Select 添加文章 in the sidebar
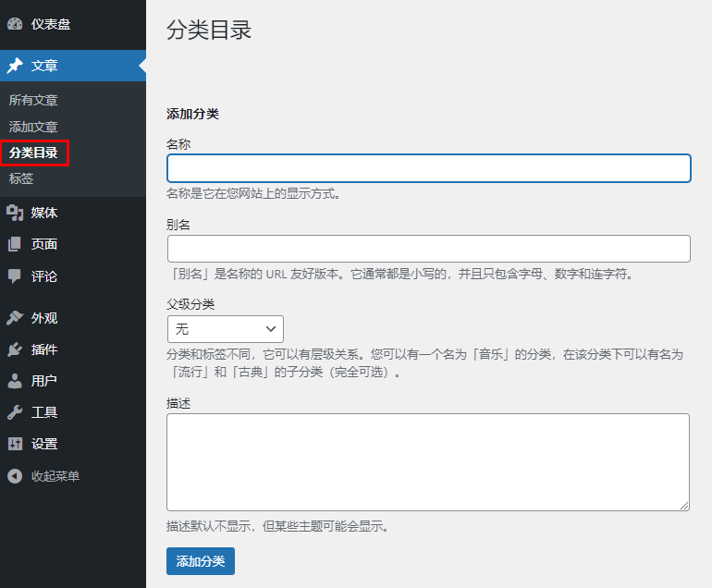 click(x=33, y=127)
